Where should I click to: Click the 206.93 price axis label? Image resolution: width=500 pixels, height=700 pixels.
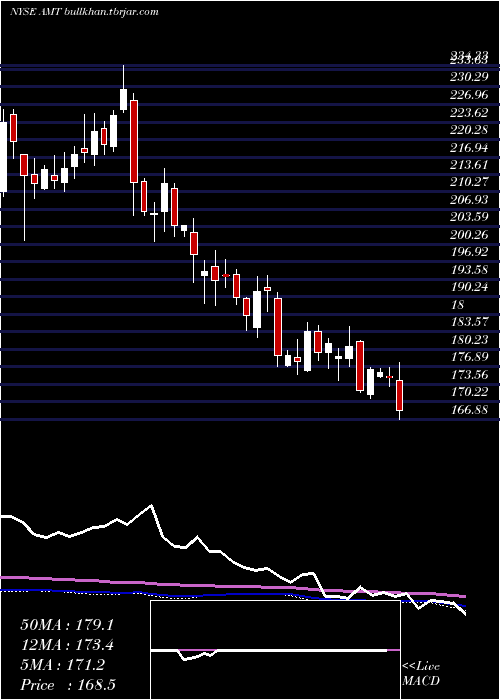pyautogui.click(x=469, y=200)
